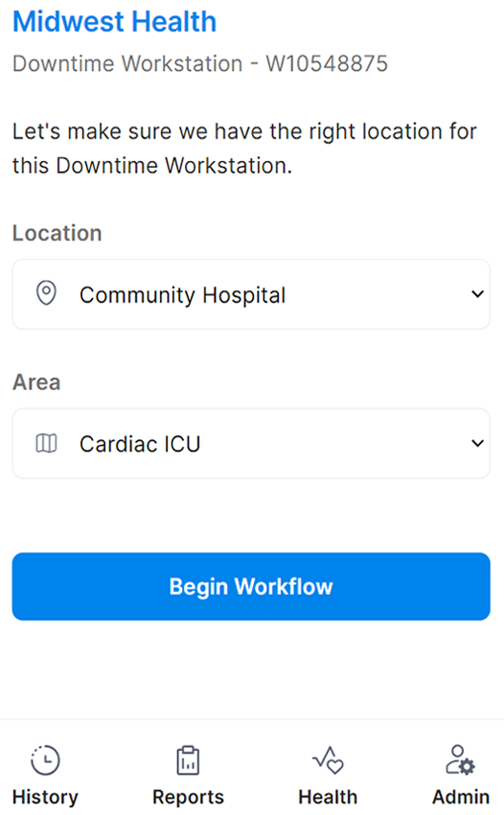504x815 pixels.
Task: Open Admin via the user gear icon
Action: (x=460, y=760)
